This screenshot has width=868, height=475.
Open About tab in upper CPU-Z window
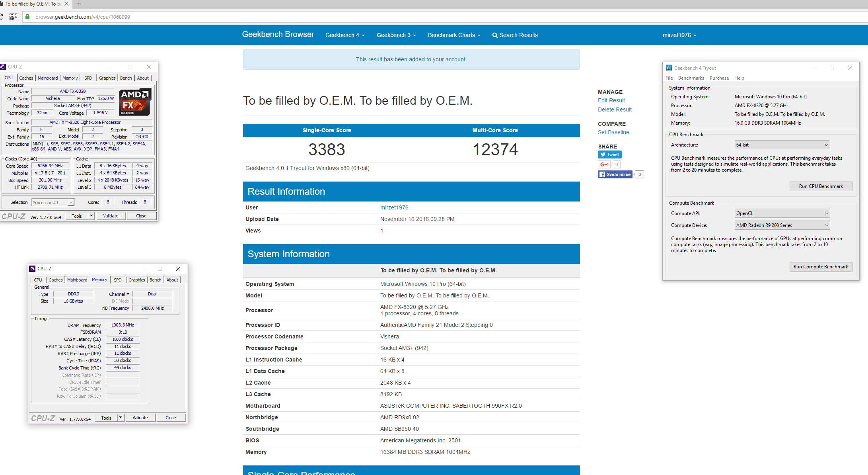coord(143,78)
